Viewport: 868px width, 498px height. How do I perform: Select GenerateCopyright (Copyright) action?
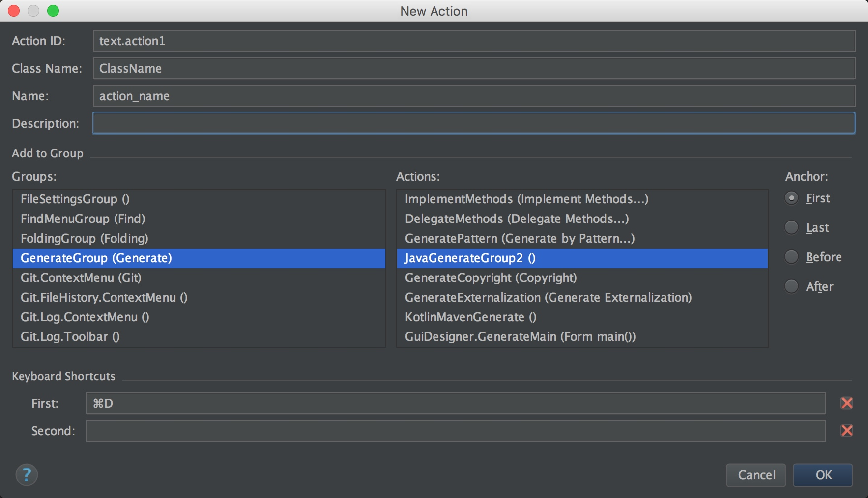(491, 277)
